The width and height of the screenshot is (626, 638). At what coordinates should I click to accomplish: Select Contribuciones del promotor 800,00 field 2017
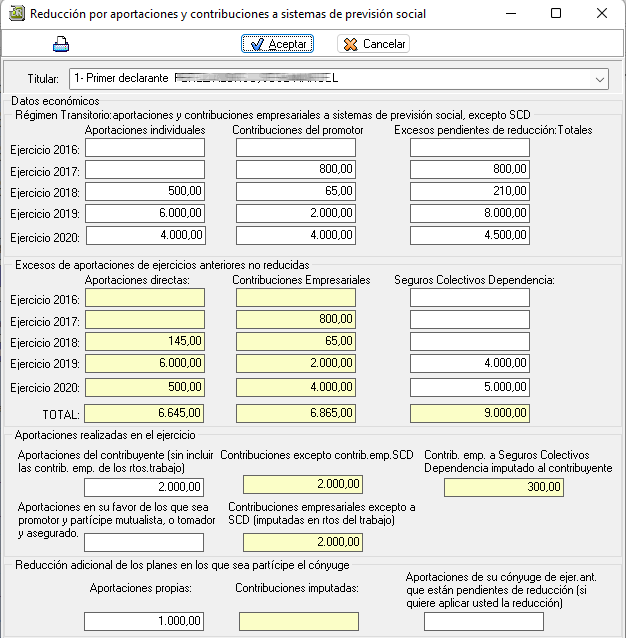(296, 170)
